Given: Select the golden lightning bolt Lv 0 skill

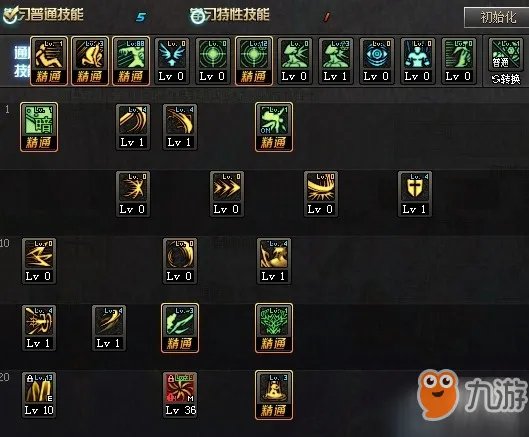Looking at the screenshot, I should (x=39, y=261).
